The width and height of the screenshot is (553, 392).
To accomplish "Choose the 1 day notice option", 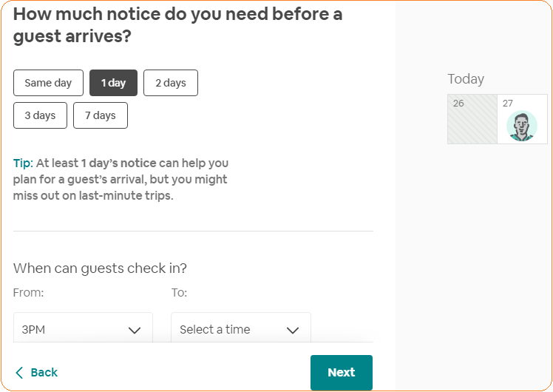I will (x=113, y=83).
